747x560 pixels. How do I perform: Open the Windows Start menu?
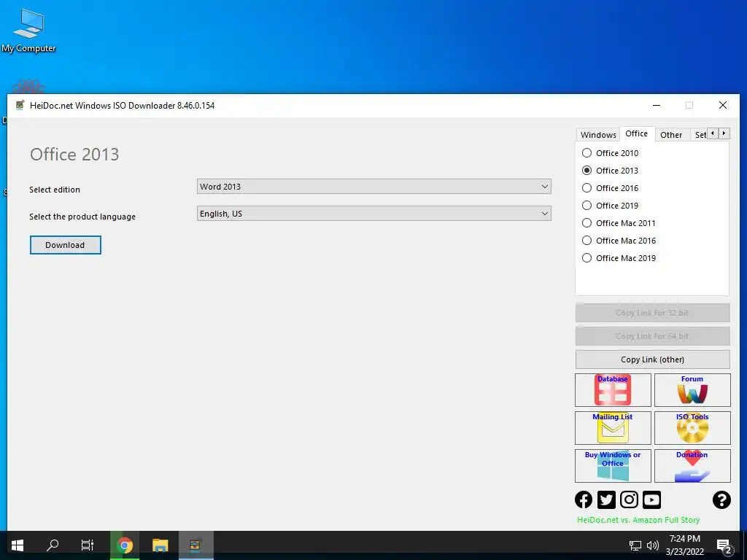pos(18,545)
